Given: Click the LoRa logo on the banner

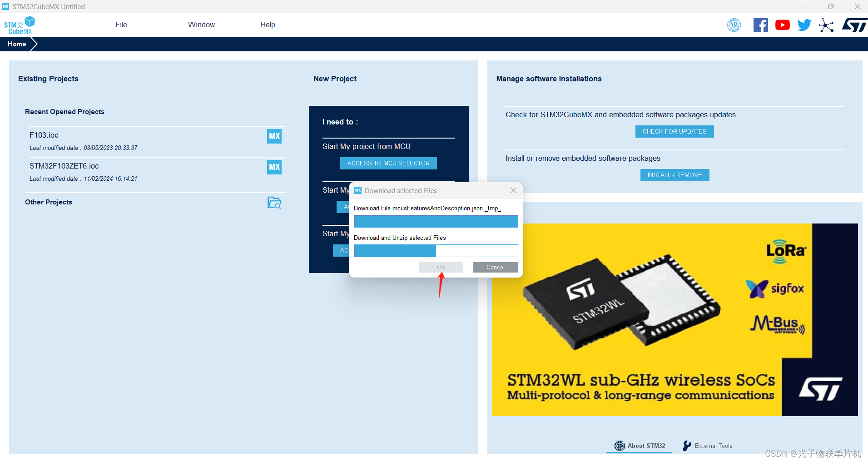Looking at the screenshot, I should [x=786, y=251].
